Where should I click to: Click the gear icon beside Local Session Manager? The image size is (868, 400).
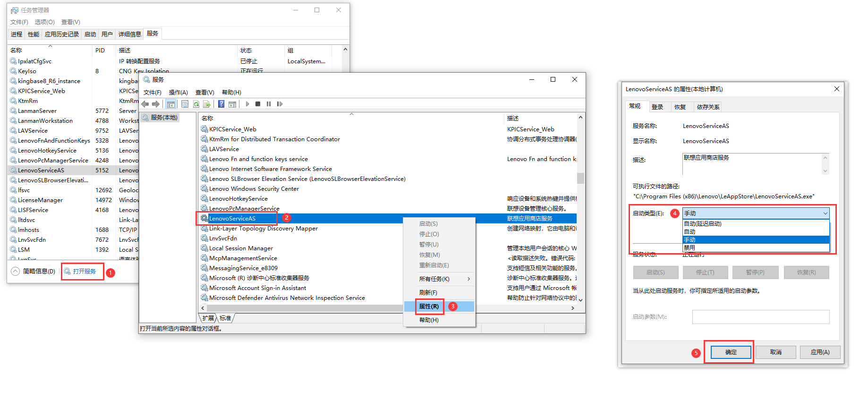coord(204,248)
